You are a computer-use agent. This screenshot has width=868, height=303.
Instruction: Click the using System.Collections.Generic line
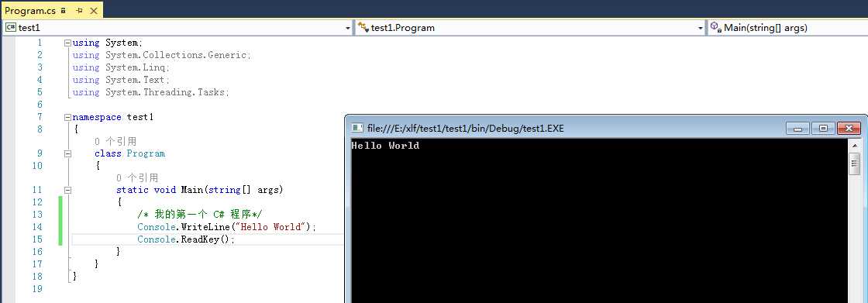[x=162, y=55]
